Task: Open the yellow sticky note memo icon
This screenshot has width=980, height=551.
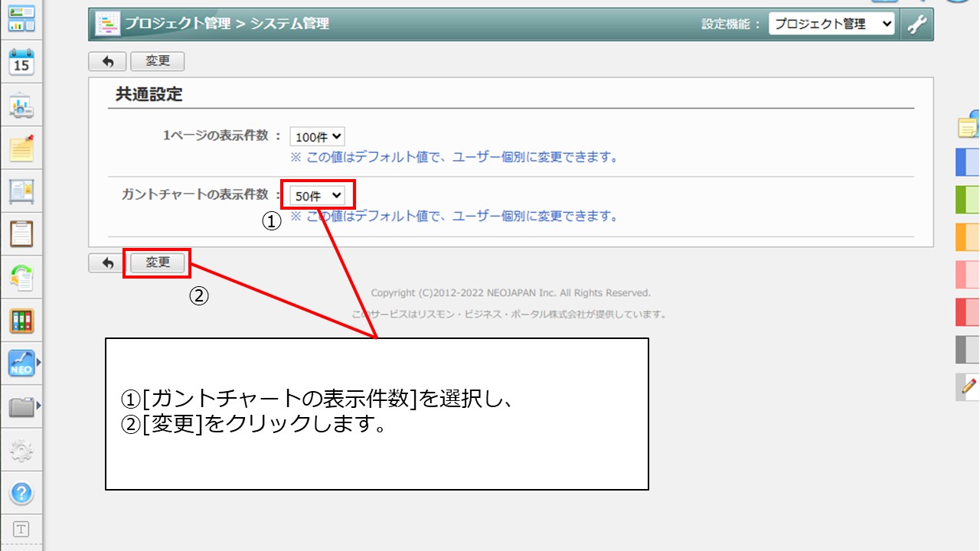Action: [21, 148]
